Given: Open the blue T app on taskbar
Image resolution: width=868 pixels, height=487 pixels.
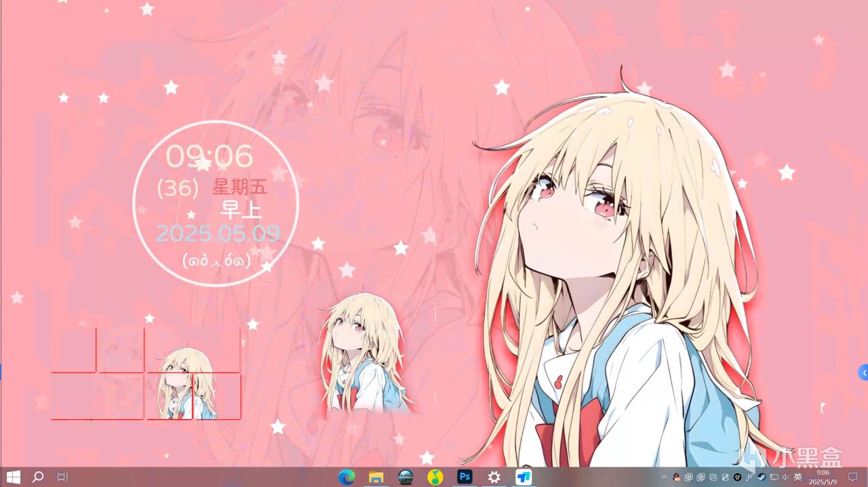Looking at the screenshot, I should (x=524, y=477).
